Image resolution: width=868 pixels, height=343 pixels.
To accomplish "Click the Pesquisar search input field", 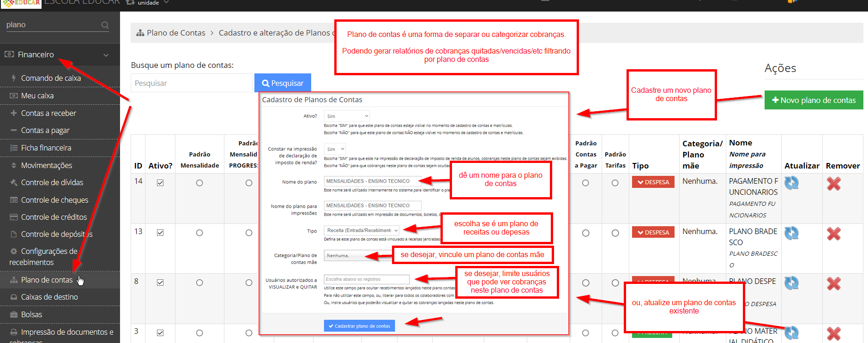I will 191,83.
